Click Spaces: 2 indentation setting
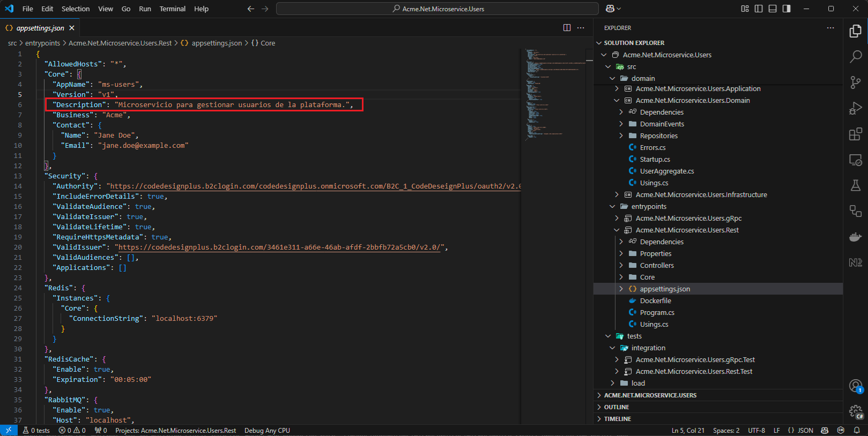Screen dimensions: 868x436 coord(726,430)
